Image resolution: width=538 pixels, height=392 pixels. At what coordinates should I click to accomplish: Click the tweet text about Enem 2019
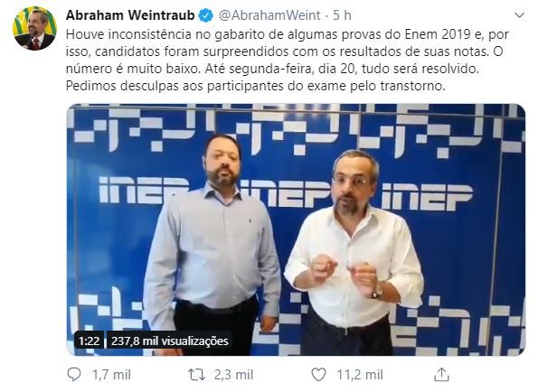tap(288, 60)
